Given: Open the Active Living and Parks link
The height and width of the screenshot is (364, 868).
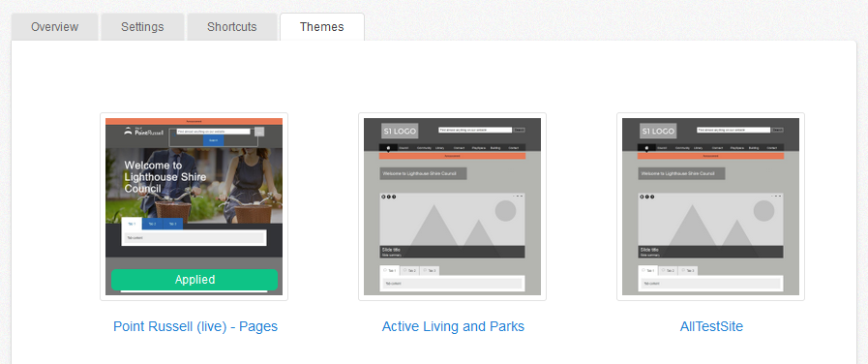Looking at the screenshot, I should tap(453, 326).
